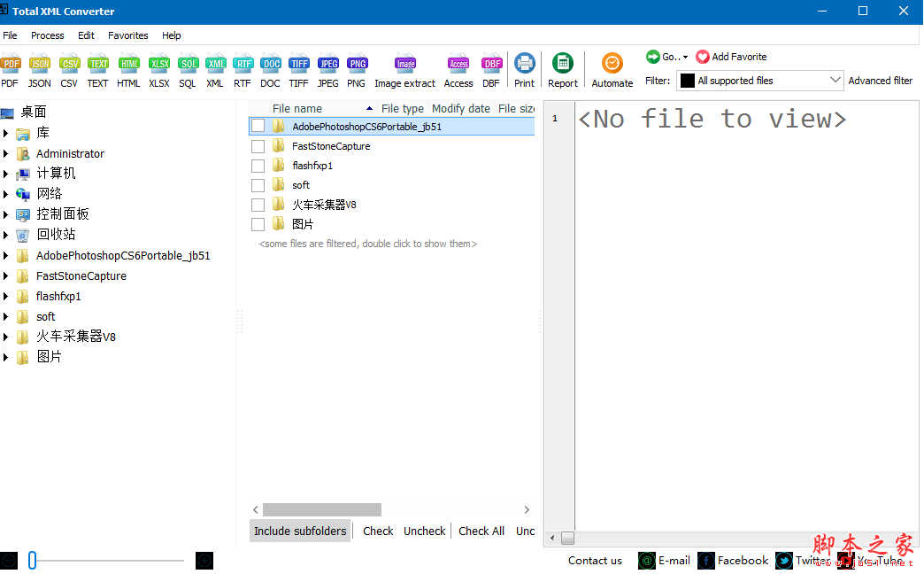This screenshot has width=924, height=574.
Task: Click the Check All button
Action: [x=481, y=531]
